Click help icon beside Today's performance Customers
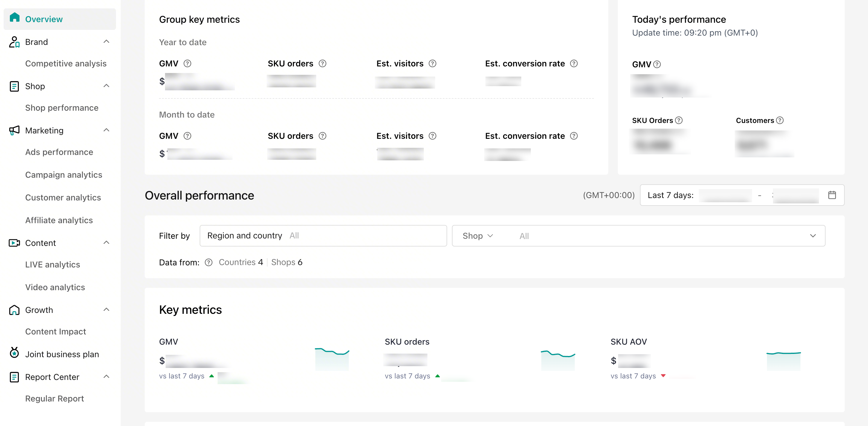This screenshot has height=426, width=868. pos(780,121)
